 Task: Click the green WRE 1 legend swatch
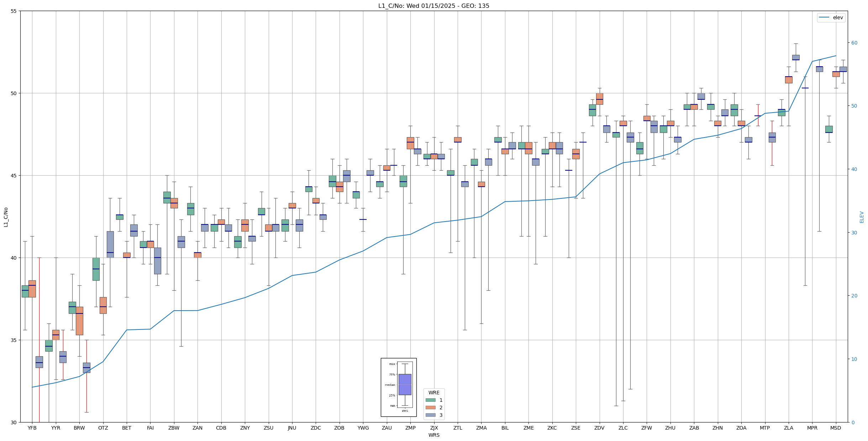430,400
